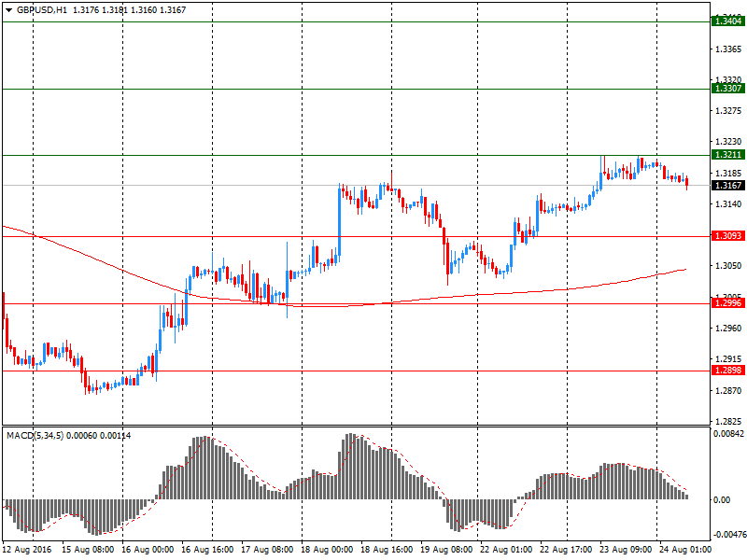Image resolution: width=747 pixels, height=560 pixels.
Task: Click the 1.3050 price scale value
Action: [728, 266]
